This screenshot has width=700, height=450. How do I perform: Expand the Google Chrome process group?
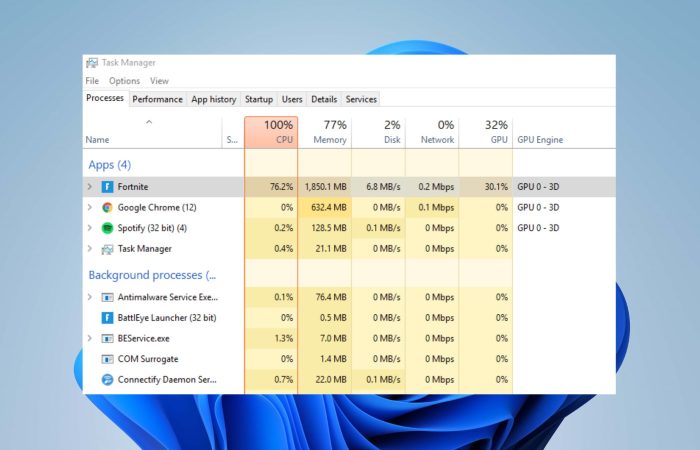(90, 207)
